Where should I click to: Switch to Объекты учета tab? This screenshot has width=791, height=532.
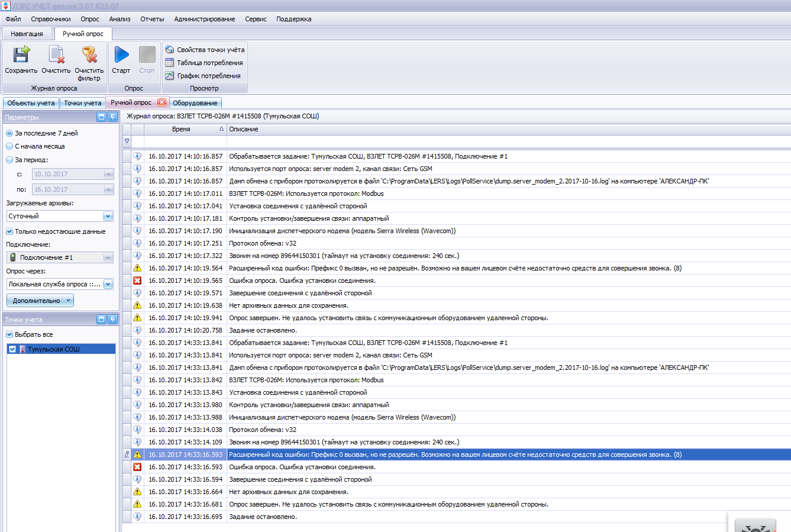click(31, 103)
